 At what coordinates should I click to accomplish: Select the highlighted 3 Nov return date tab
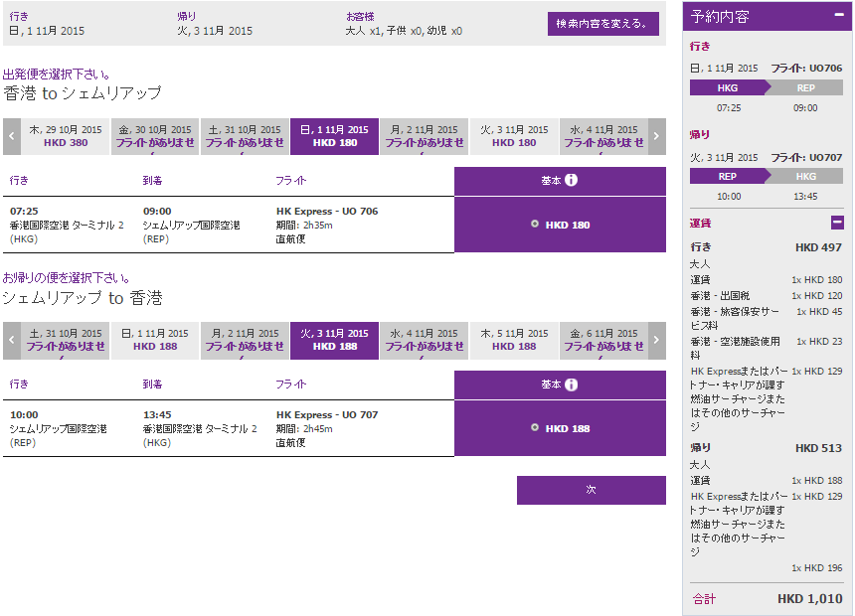coord(334,340)
